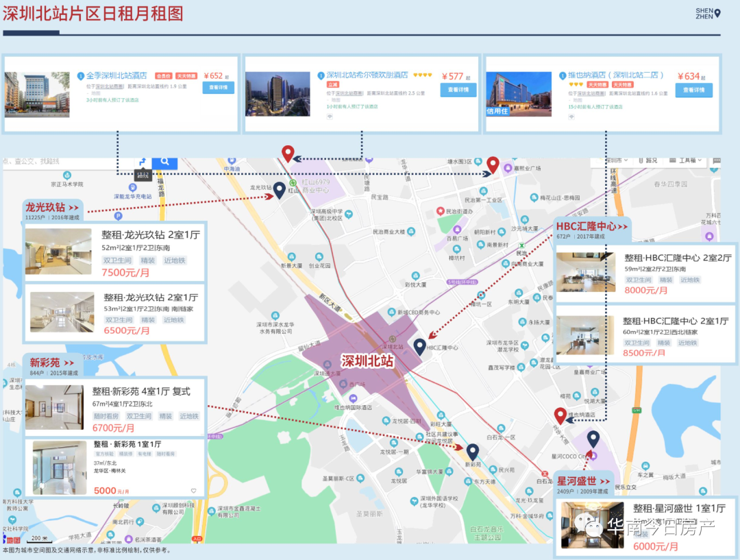Click the SHEN ZHEN location logo

coord(707,13)
